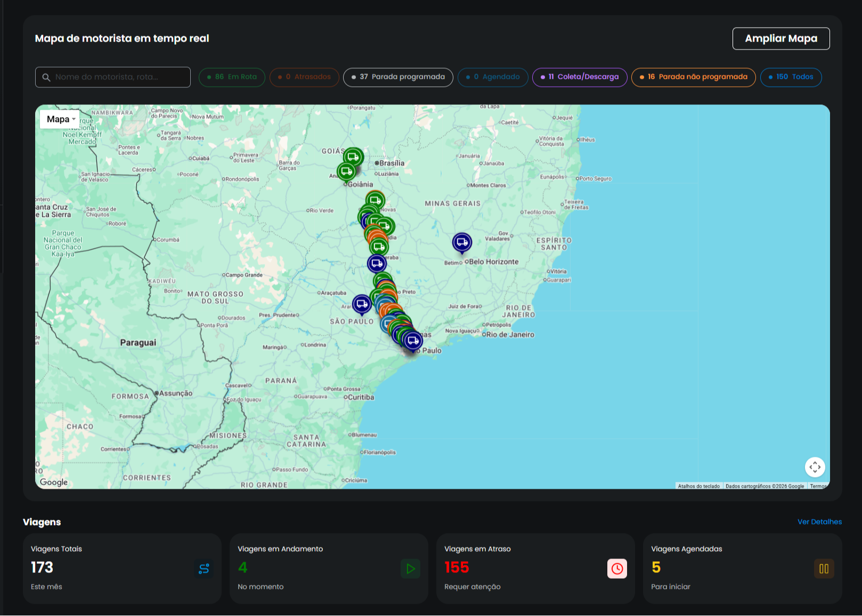Select 16 Parada não programada filter
The image size is (862, 616).
(693, 77)
